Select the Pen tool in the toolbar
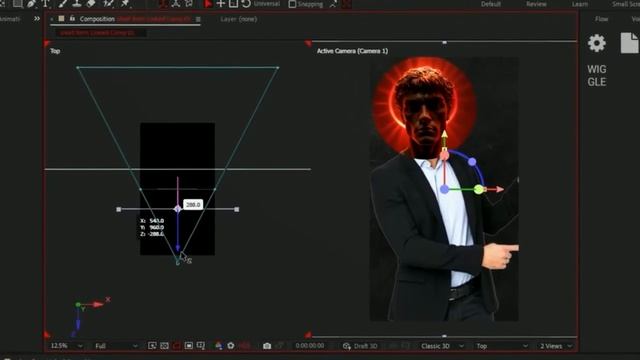This screenshot has width=640, height=360. point(31,4)
